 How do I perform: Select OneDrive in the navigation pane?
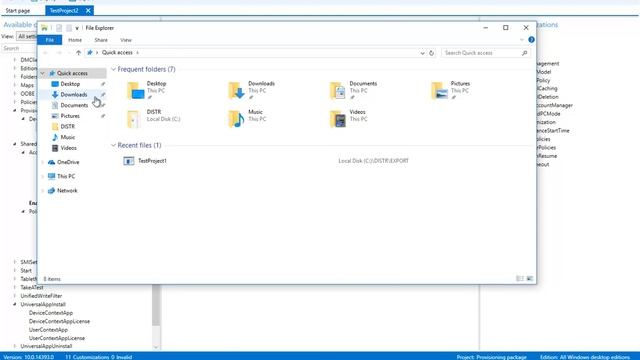pyautogui.click(x=68, y=162)
